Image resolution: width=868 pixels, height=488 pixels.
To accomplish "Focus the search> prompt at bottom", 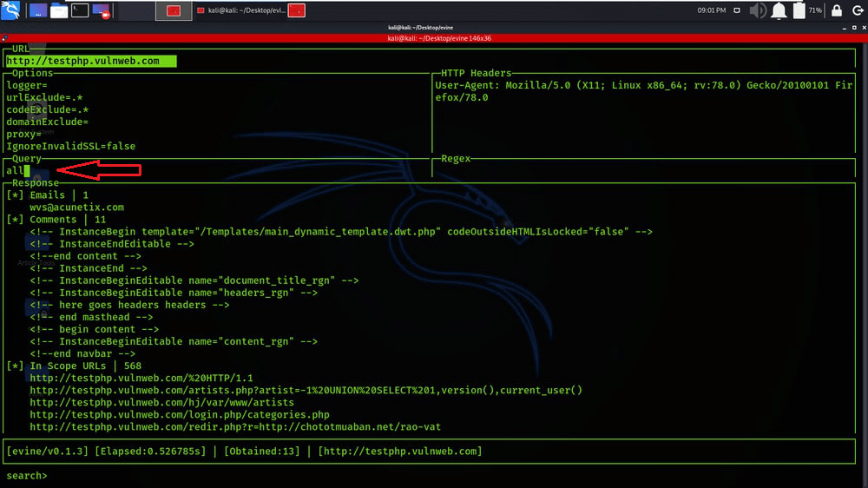I will pos(27,475).
